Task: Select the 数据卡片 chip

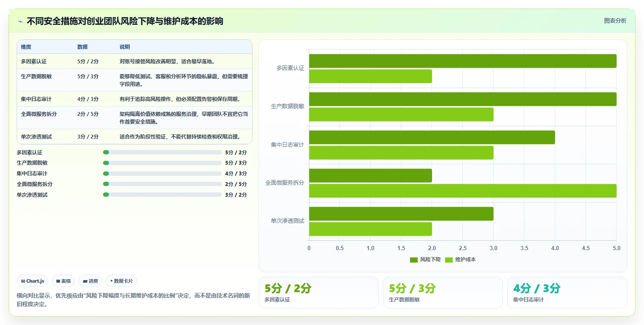Action: pyautogui.click(x=121, y=281)
